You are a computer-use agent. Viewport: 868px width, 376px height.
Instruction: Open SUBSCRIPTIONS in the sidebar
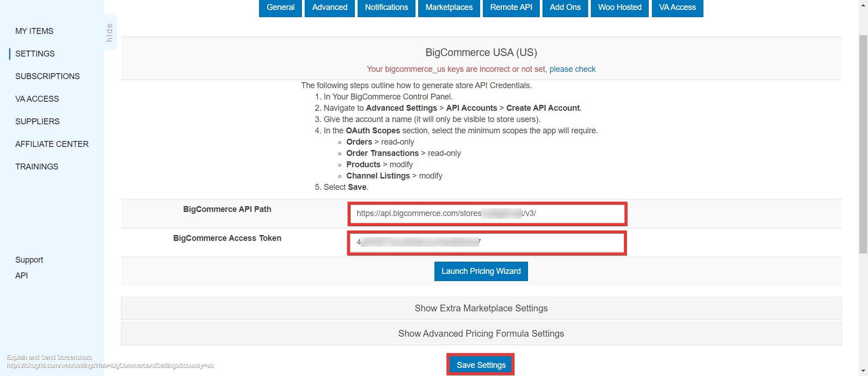47,76
